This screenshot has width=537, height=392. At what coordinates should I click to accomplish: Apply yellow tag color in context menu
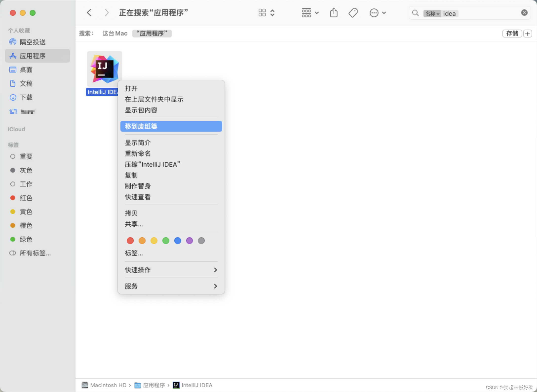pos(154,241)
